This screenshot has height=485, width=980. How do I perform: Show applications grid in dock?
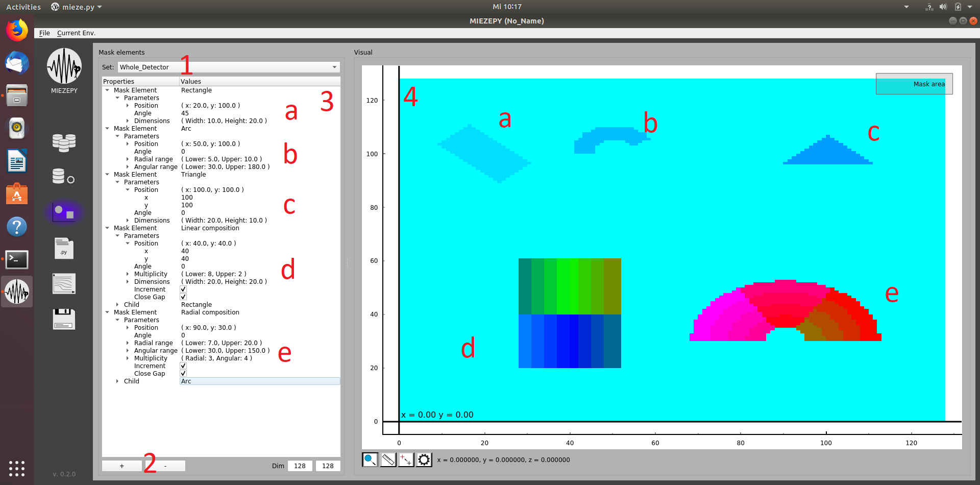click(17, 468)
